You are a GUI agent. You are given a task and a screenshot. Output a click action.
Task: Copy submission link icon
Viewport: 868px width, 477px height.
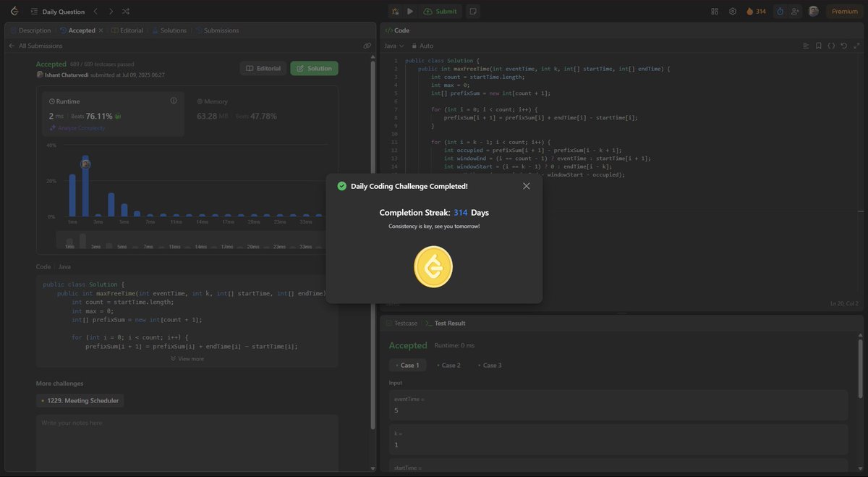click(x=367, y=46)
